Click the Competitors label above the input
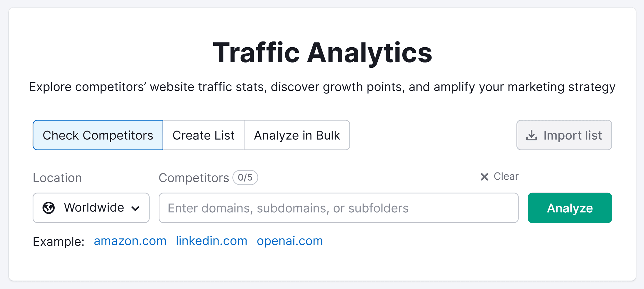Viewport: 644px width, 289px height. pyautogui.click(x=194, y=177)
